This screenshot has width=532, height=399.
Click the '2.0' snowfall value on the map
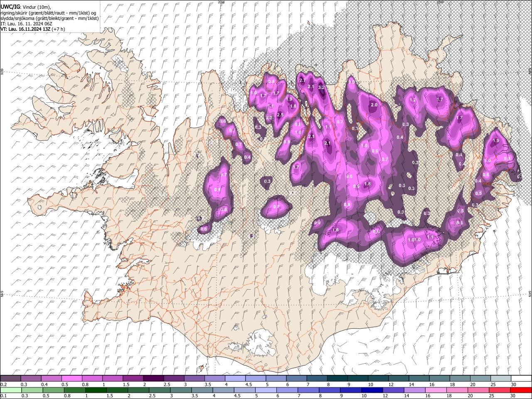click(x=374, y=105)
